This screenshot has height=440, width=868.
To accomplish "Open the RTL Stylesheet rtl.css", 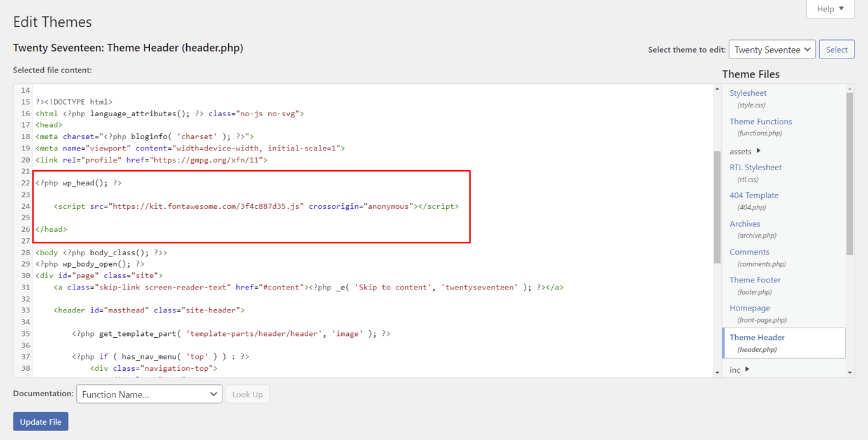I will tap(756, 167).
